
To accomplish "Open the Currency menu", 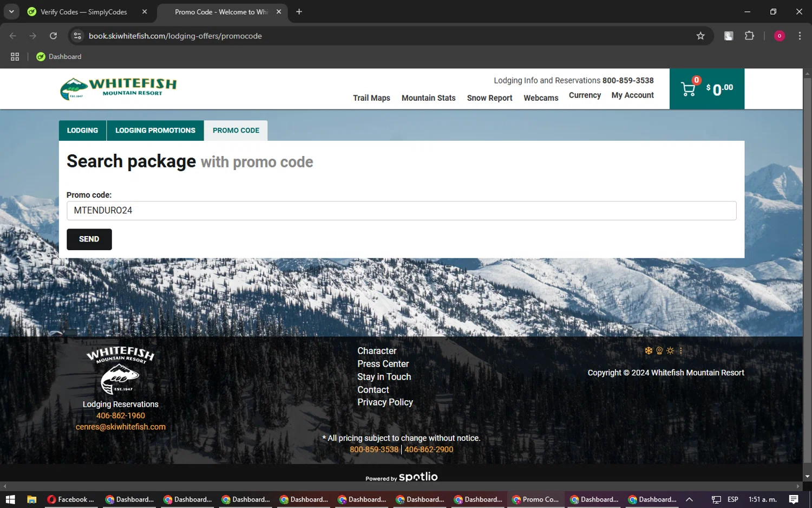I will click(585, 95).
